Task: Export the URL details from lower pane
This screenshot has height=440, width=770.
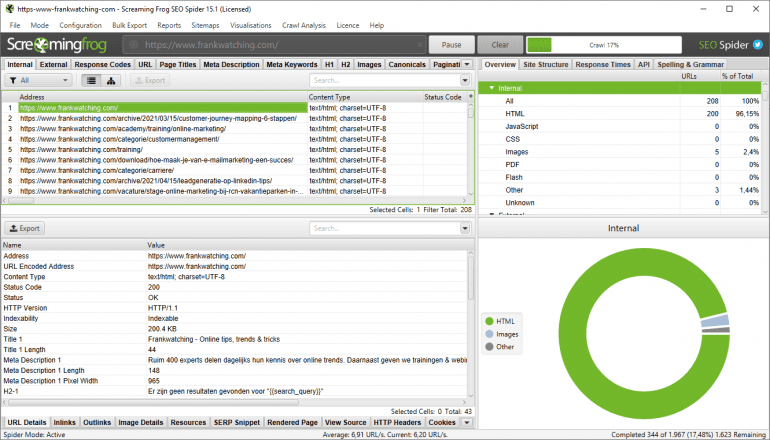Action: coord(25,228)
